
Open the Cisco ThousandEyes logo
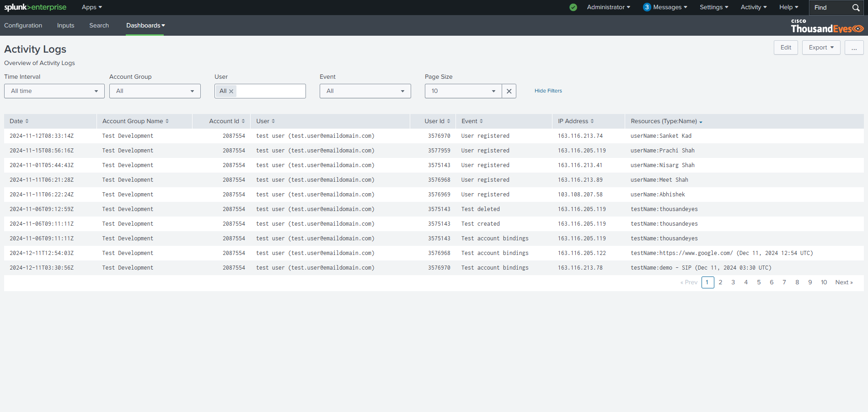coord(827,26)
